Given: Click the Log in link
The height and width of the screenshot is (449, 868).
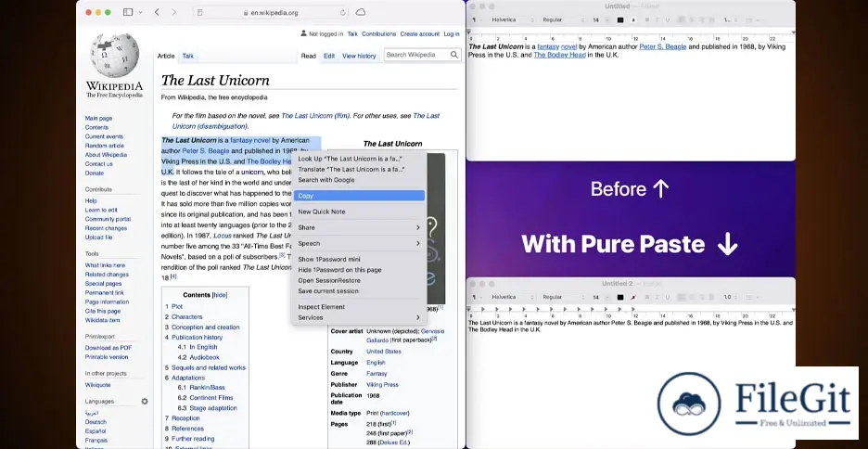Looking at the screenshot, I should tap(452, 33).
